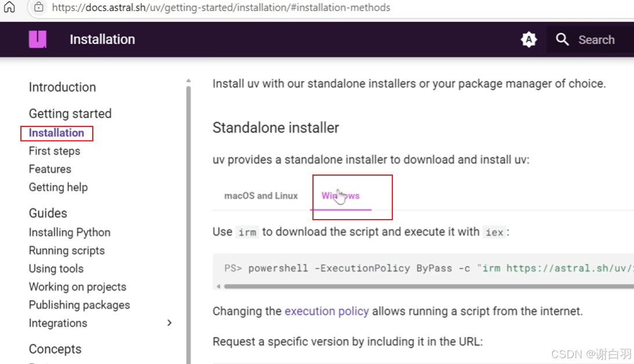Click sidebar scroll-up arrow
The image size is (634, 364).
(x=188, y=81)
